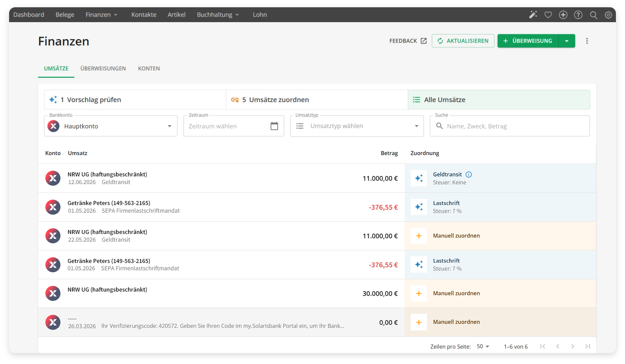Open the Umsatztyp wählen dropdown
Screen dimensions: 625x364
tap(416, 126)
